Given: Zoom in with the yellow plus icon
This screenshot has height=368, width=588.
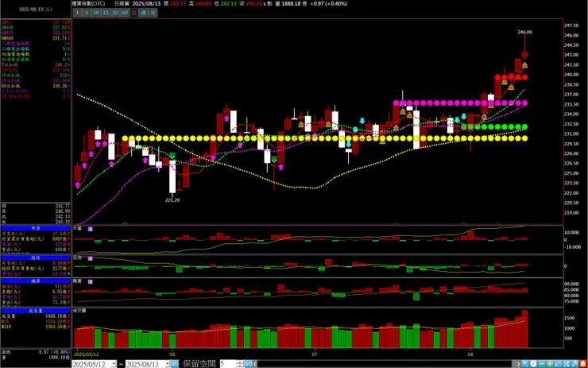Looking at the screenshot, I should point(550,364).
